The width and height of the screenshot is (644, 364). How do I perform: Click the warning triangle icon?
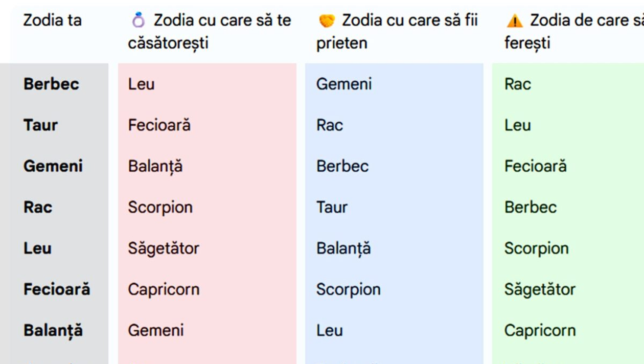pyautogui.click(x=515, y=21)
